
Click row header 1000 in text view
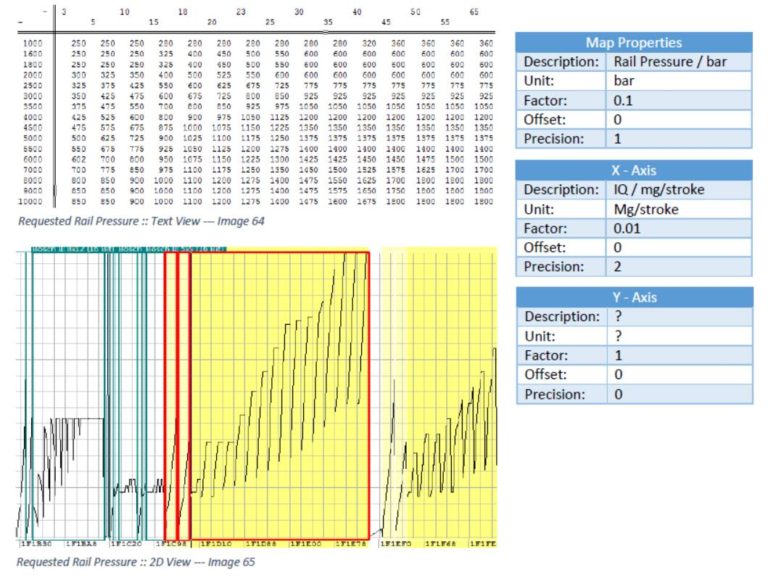pyautogui.click(x=33, y=43)
